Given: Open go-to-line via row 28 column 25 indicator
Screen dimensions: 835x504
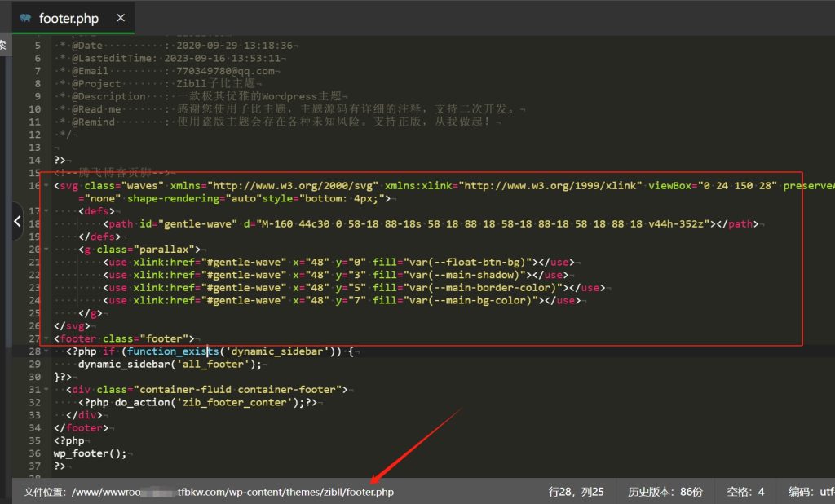Looking at the screenshot, I should click(x=576, y=492).
